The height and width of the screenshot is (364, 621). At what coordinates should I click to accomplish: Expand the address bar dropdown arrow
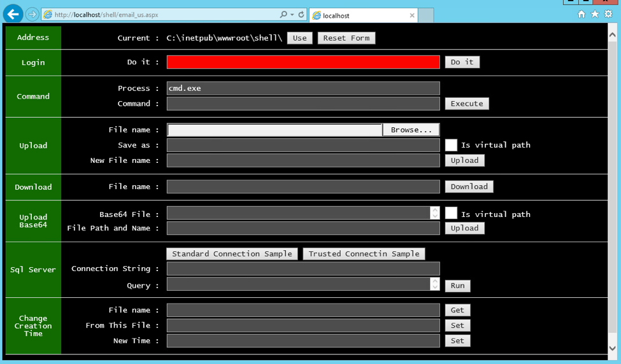[x=292, y=15]
